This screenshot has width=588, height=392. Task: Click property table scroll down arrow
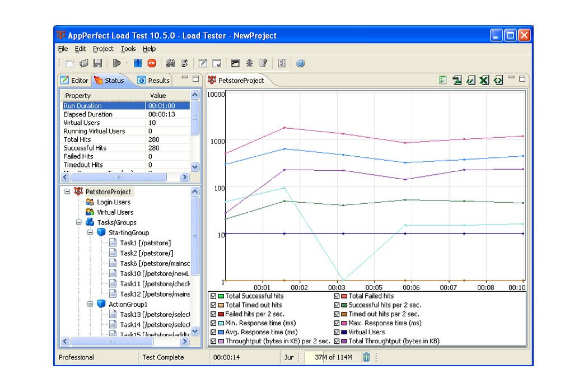pos(195,167)
